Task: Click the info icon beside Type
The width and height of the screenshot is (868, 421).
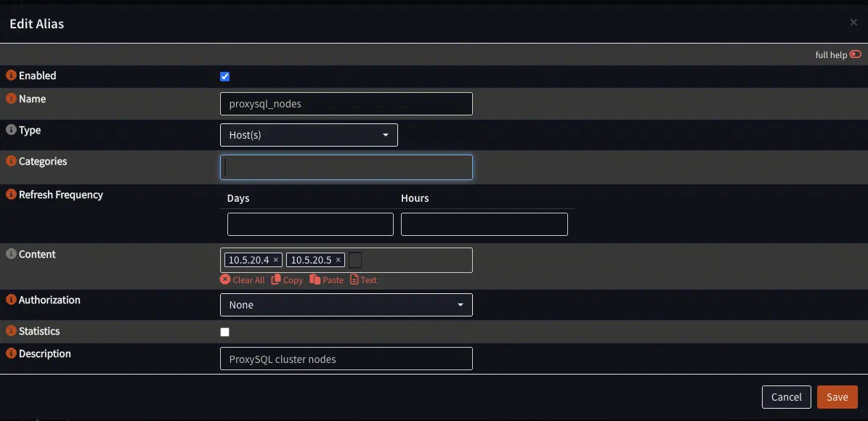Action: pyautogui.click(x=11, y=130)
